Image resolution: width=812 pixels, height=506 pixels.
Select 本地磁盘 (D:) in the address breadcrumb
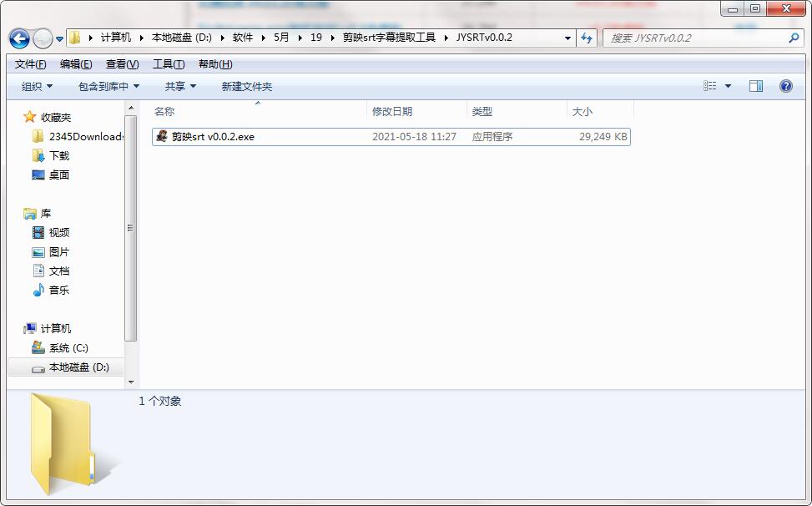coord(182,38)
